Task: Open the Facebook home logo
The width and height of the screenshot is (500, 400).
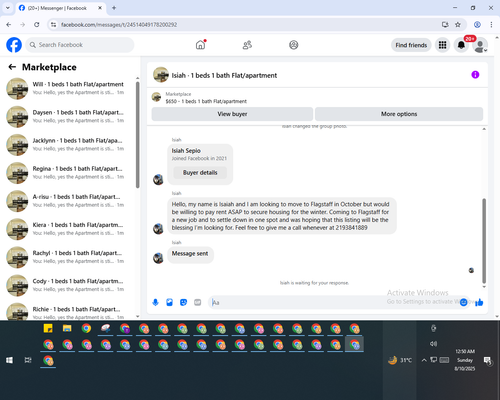Action: tap(14, 45)
